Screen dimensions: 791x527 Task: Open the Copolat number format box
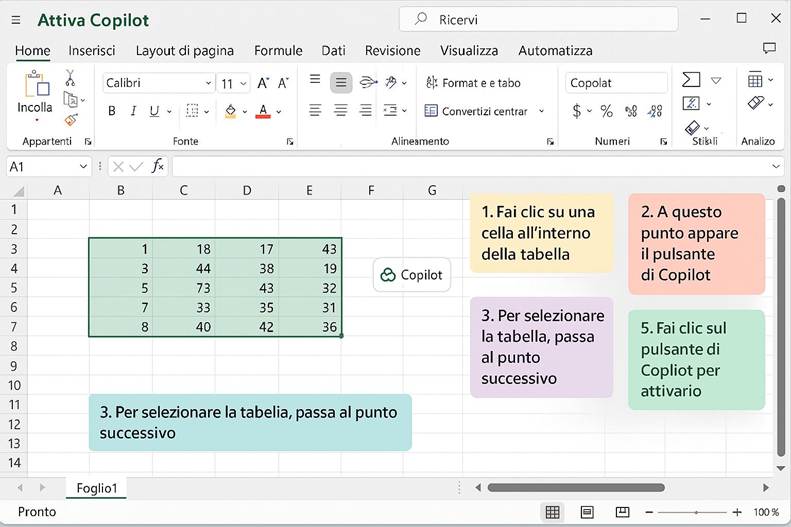616,83
